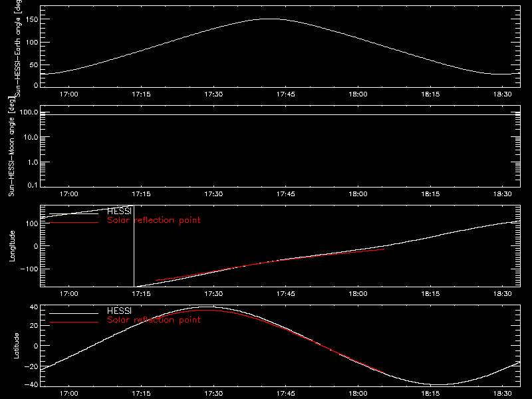Select 17:15 label under Latitude plot
532x399 pixels.
point(141,393)
